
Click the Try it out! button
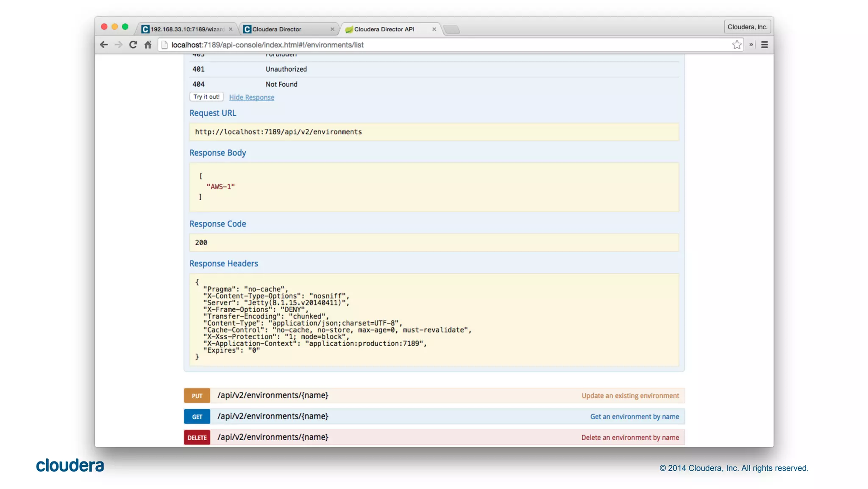click(206, 97)
